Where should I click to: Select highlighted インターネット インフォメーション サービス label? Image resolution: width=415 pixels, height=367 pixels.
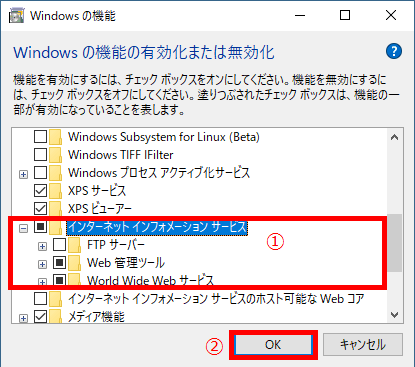pos(157,227)
